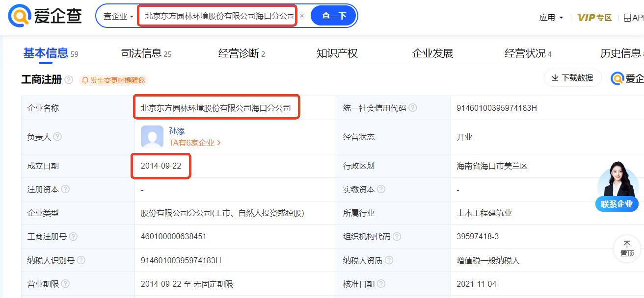Click the 联系企业 customer service avatar

click(x=617, y=186)
